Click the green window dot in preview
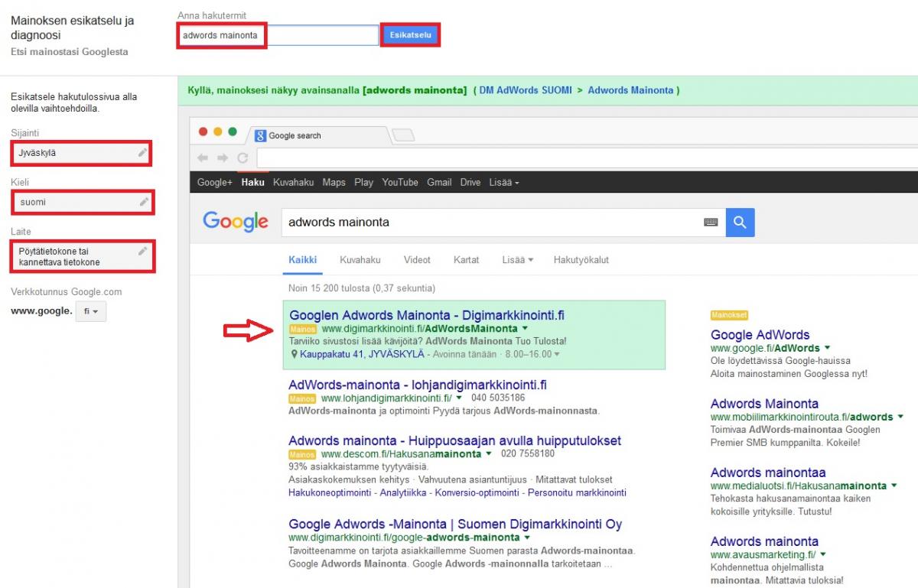This screenshot has height=588, width=918. click(x=233, y=132)
